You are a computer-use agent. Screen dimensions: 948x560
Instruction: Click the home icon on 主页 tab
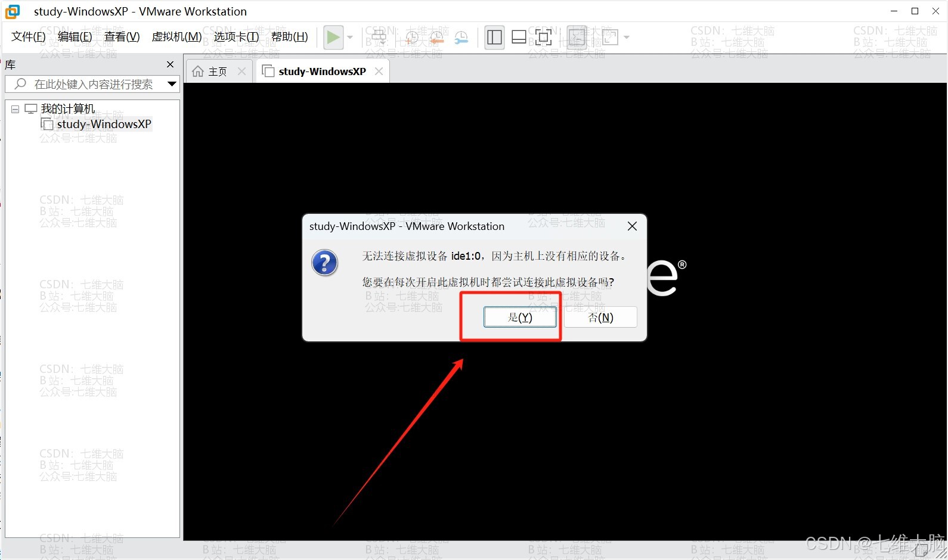(198, 71)
